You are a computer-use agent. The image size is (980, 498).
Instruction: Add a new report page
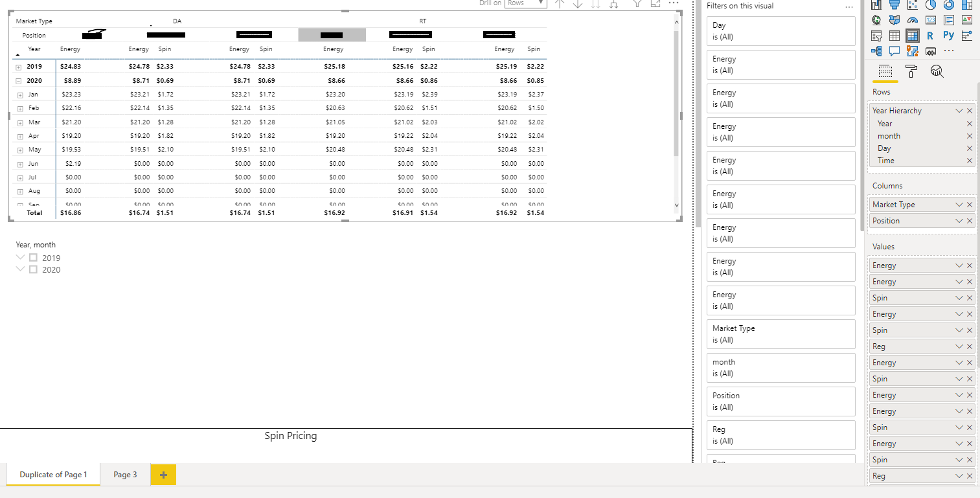163,475
